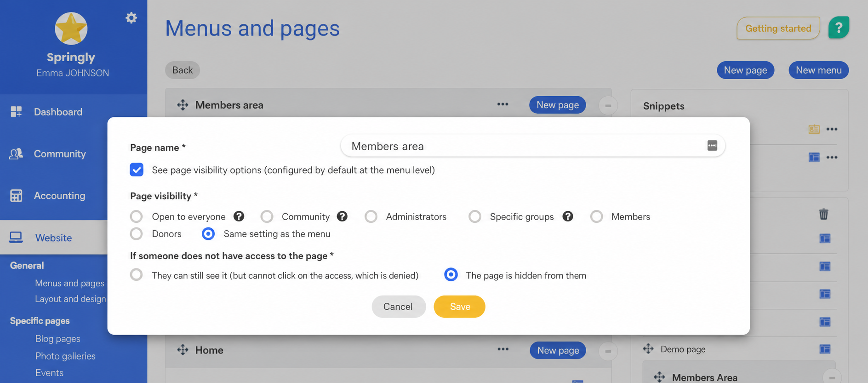Show help for Open to everyone option
This screenshot has width=868, height=383.
(239, 216)
